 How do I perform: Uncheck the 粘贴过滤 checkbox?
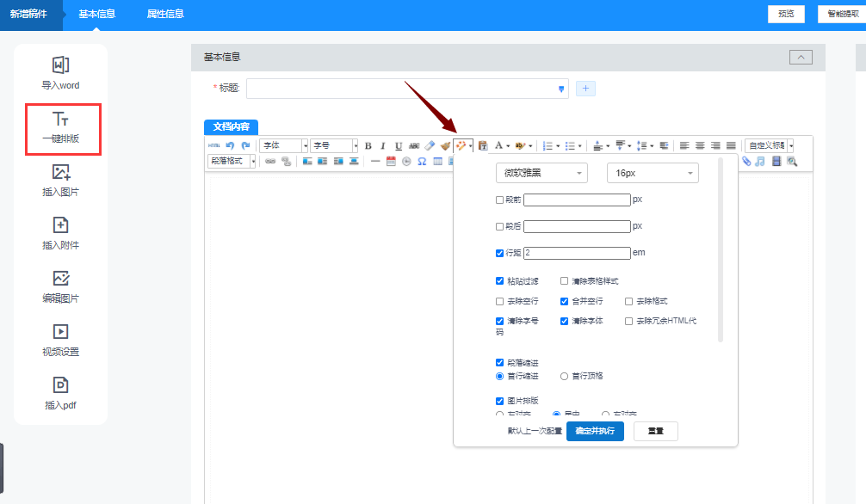500,280
